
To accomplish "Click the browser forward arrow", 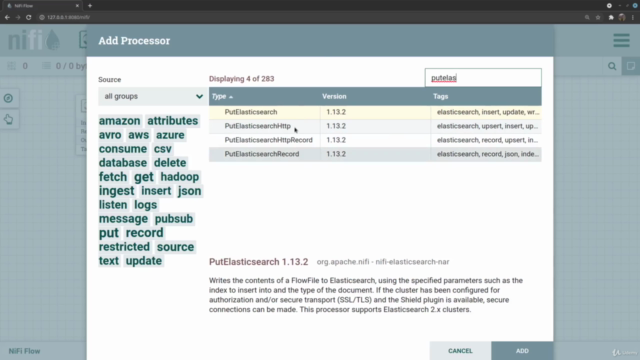I will point(18,17).
